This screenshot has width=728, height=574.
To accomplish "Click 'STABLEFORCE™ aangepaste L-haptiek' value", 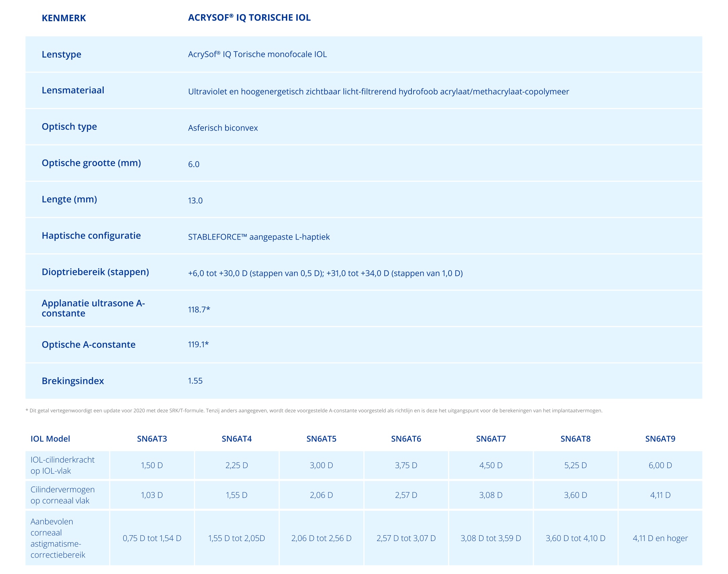I will [259, 237].
